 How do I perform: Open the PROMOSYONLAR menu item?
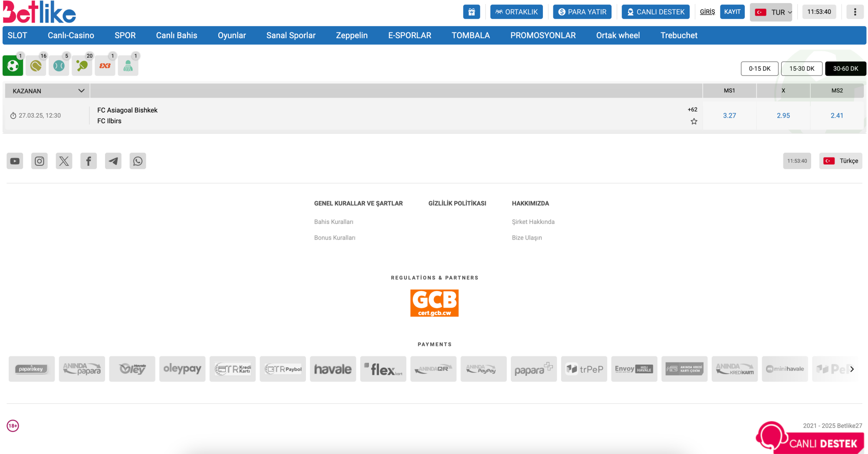pos(543,36)
